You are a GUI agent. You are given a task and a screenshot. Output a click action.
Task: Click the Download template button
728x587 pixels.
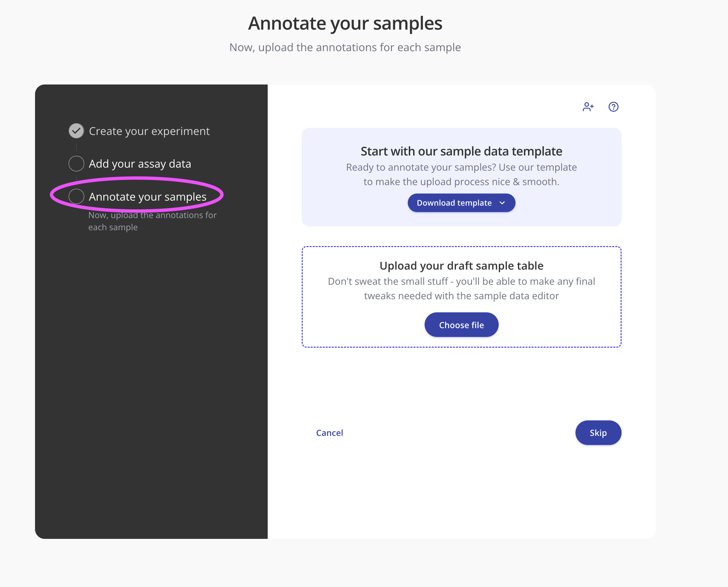(454, 203)
